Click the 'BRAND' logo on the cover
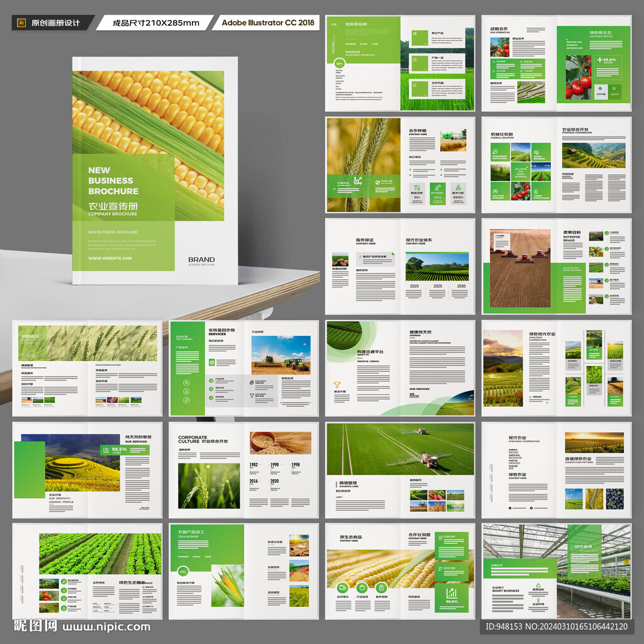The width and height of the screenshot is (644, 644). tap(201, 260)
